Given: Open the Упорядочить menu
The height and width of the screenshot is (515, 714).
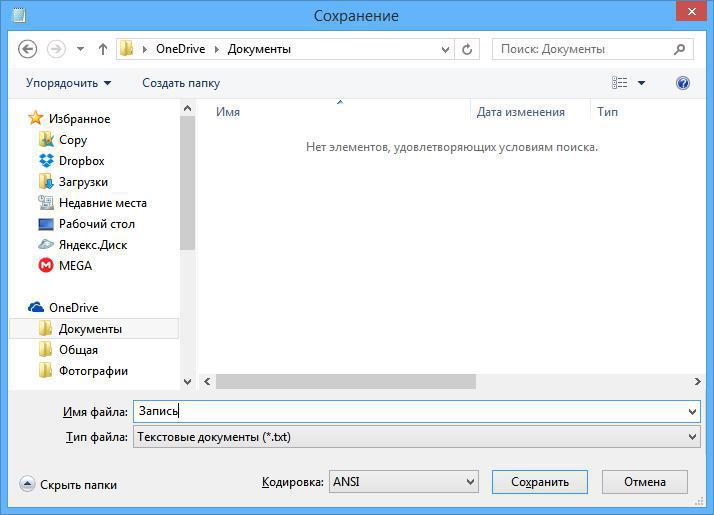Looking at the screenshot, I should click(68, 83).
